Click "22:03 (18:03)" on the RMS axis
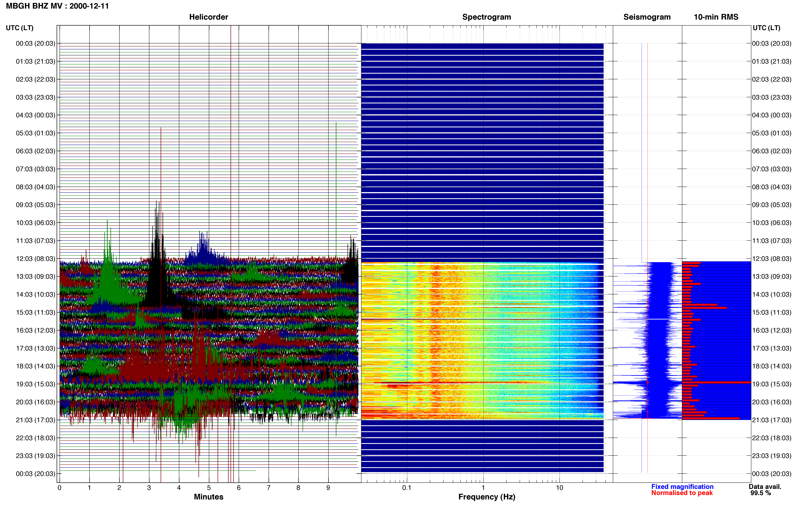Viewport: 812px width, 508px height. coord(772,438)
